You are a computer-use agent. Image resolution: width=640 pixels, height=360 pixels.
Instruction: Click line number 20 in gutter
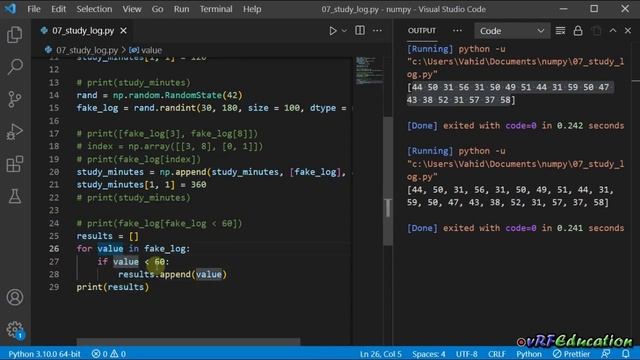tap(54, 172)
